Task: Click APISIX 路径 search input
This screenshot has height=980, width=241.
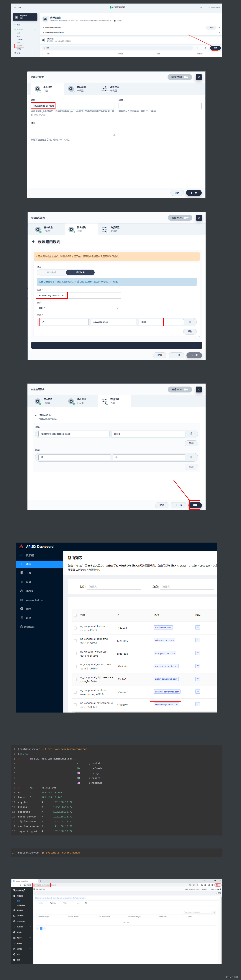Action: [187, 587]
